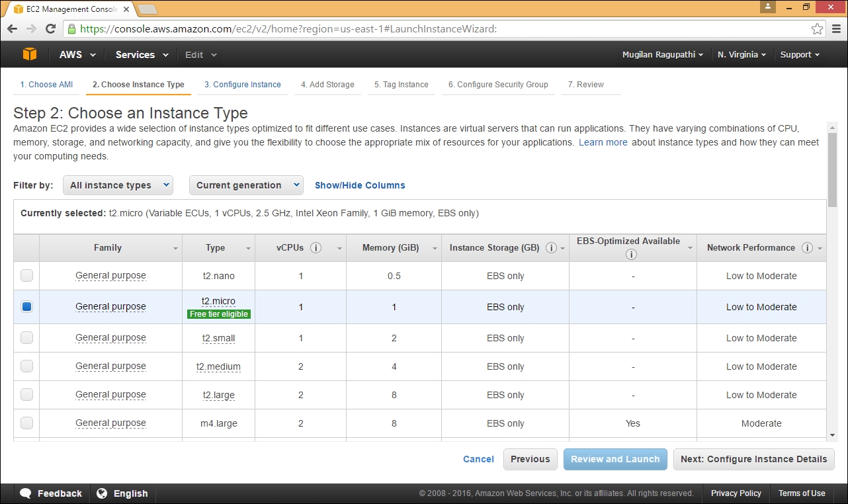Click Next: Configure Instance Details button

pyautogui.click(x=754, y=459)
